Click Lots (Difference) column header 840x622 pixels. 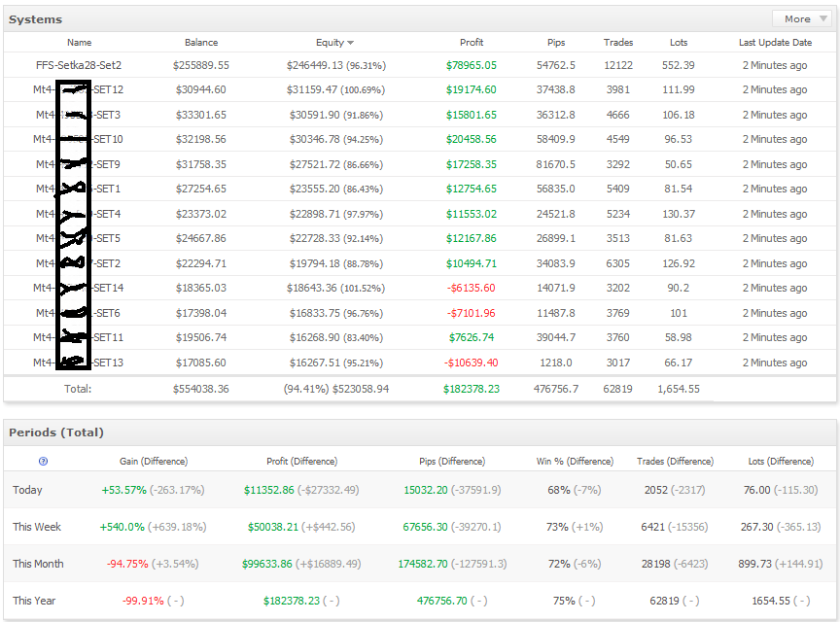(781, 462)
